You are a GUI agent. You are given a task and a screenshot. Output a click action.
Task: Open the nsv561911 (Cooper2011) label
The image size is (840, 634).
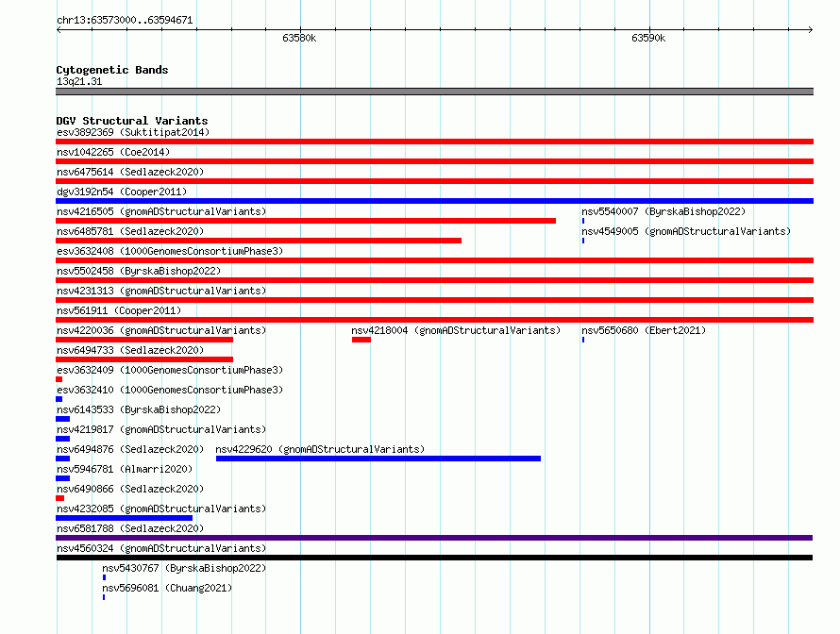pyautogui.click(x=119, y=310)
